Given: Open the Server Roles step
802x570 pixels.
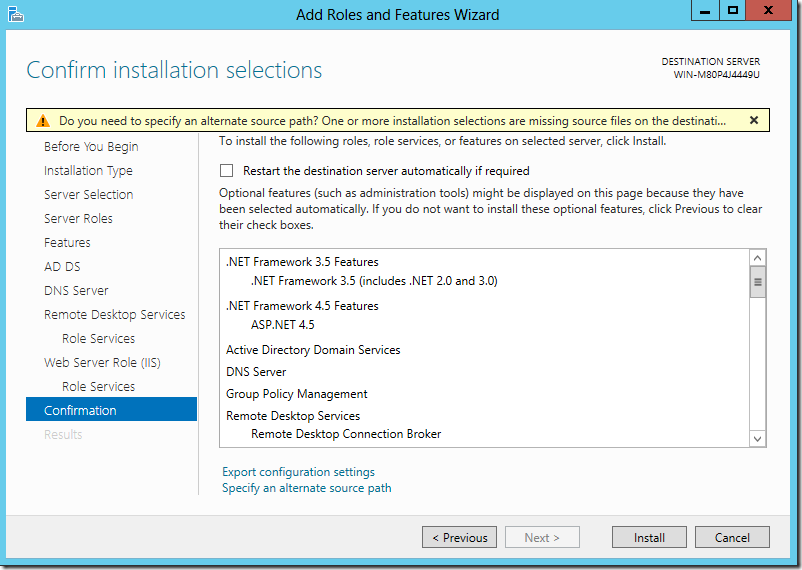Looking at the screenshot, I should [x=78, y=219].
